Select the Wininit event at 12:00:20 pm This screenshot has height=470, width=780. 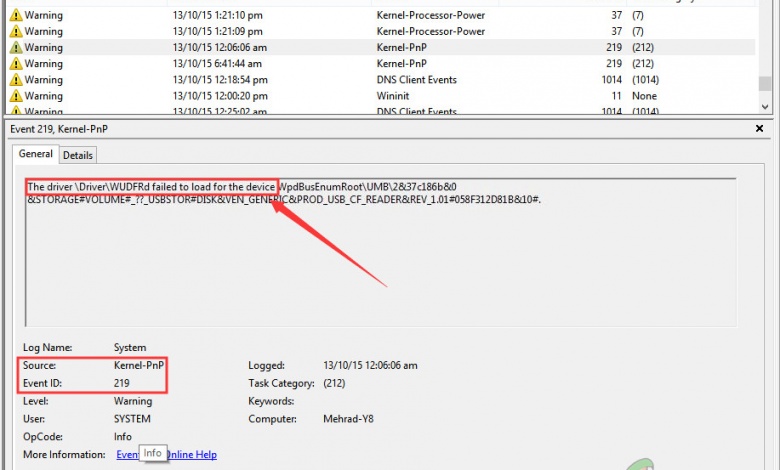click(x=381, y=95)
